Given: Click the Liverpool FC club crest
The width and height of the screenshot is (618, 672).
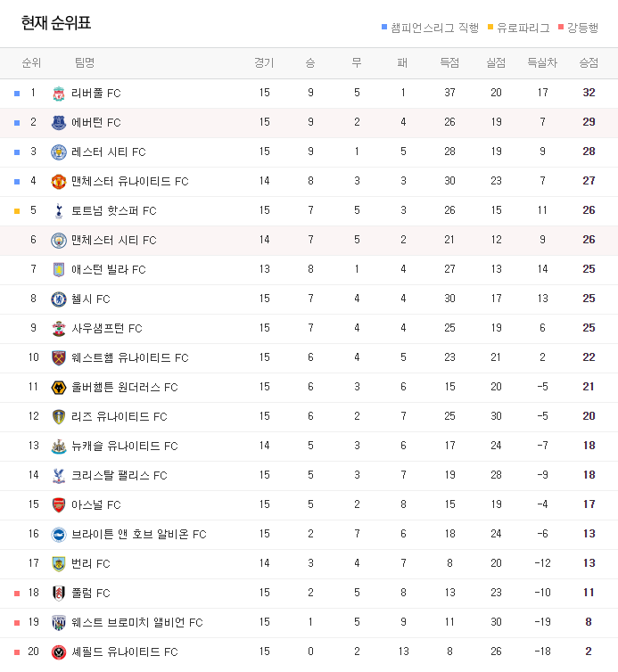Looking at the screenshot, I should (x=59, y=93).
